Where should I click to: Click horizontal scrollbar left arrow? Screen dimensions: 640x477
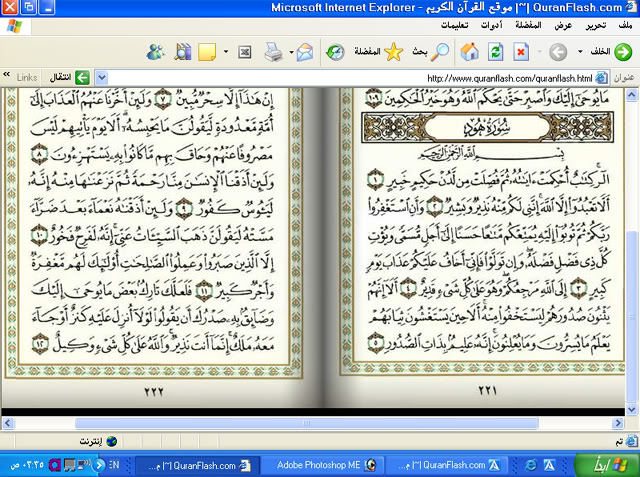point(8,423)
